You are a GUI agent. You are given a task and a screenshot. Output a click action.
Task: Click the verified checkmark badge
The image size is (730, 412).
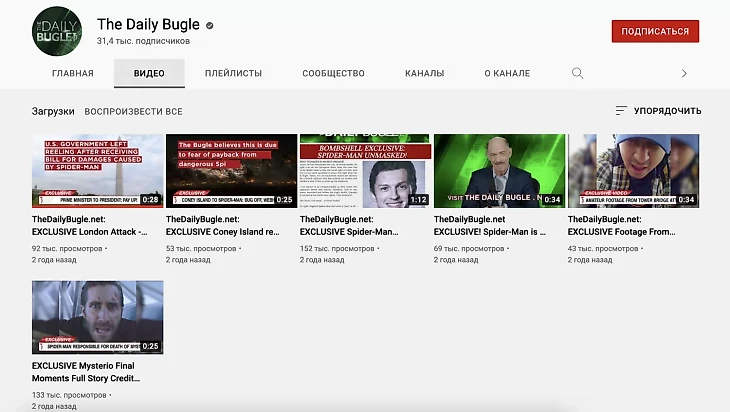pos(210,26)
